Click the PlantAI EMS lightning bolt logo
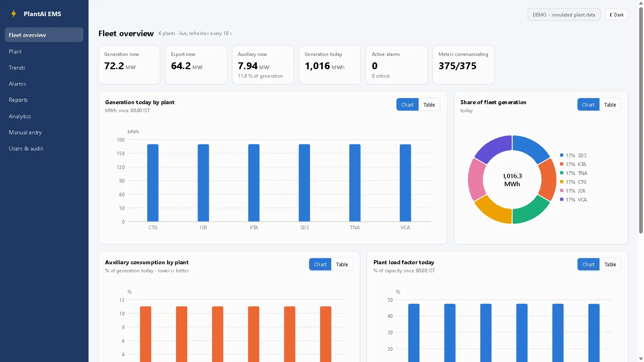The width and height of the screenshot is (644, 362). click(x=14, y=14)
